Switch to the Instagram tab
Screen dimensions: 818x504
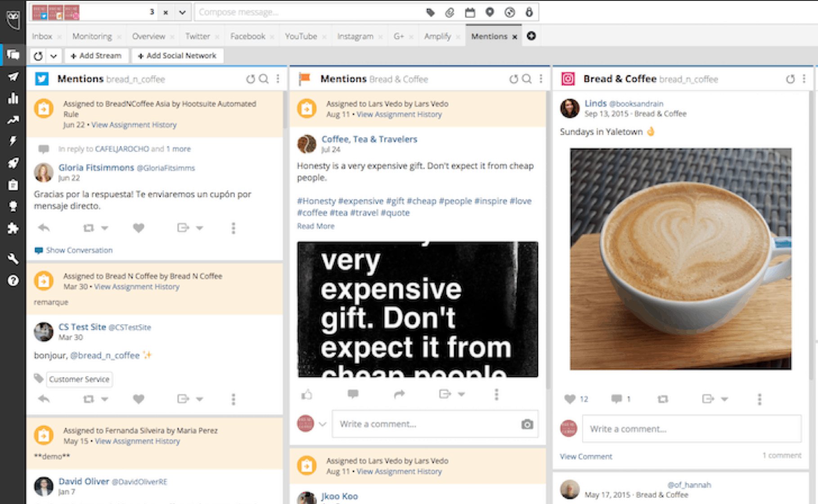(x=355, y=36)
